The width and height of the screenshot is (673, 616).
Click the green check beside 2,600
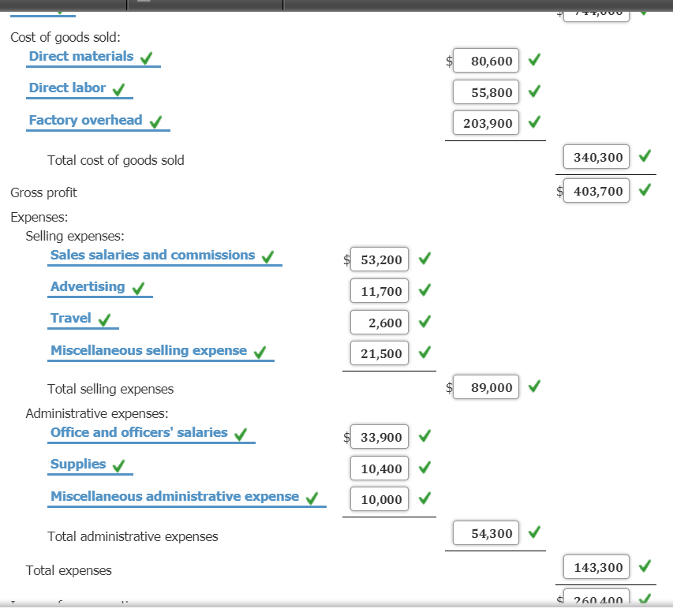coord(424,321)
